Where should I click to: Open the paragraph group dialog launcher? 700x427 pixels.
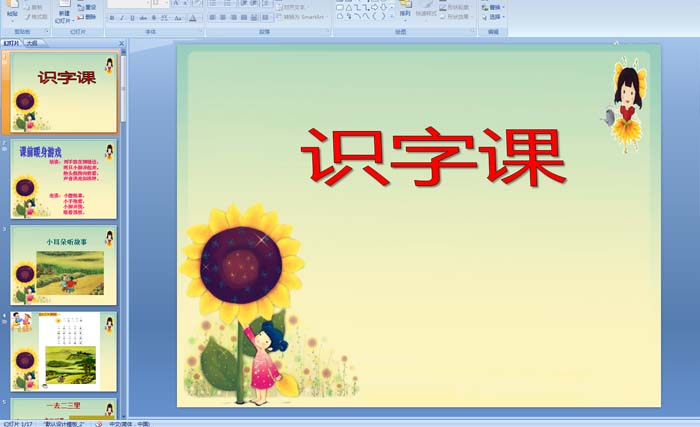coord(328,30)
